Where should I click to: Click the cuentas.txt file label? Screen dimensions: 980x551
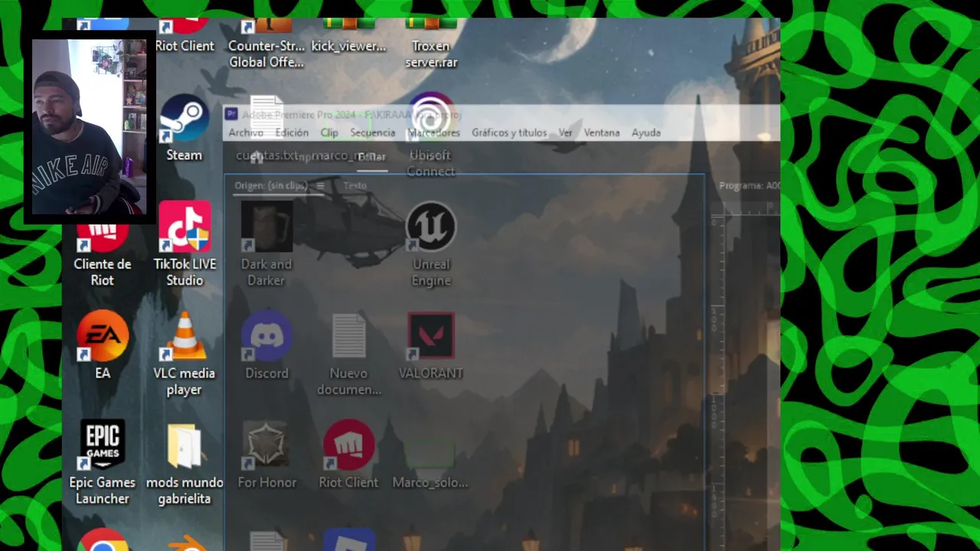click(x=266, y=155)
